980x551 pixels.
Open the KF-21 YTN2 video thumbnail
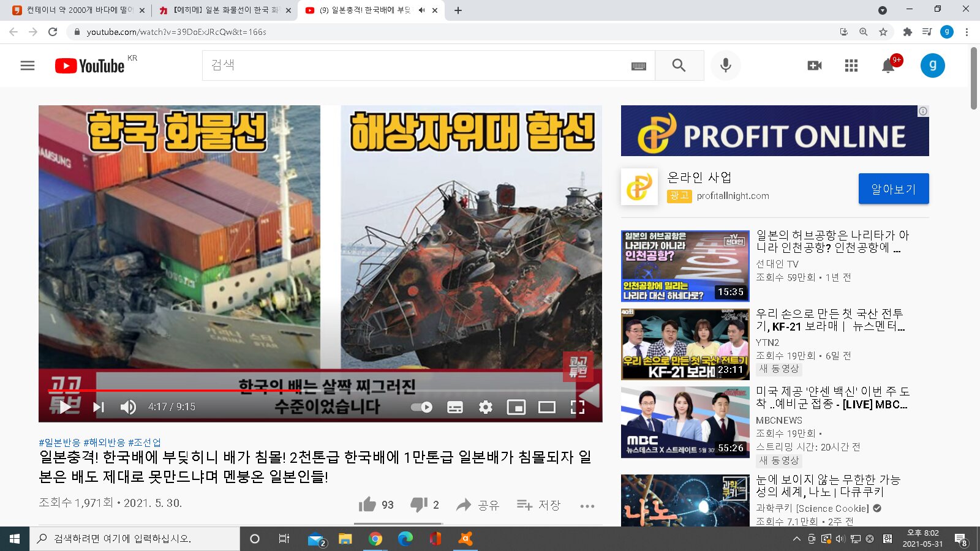pos(685,344)
